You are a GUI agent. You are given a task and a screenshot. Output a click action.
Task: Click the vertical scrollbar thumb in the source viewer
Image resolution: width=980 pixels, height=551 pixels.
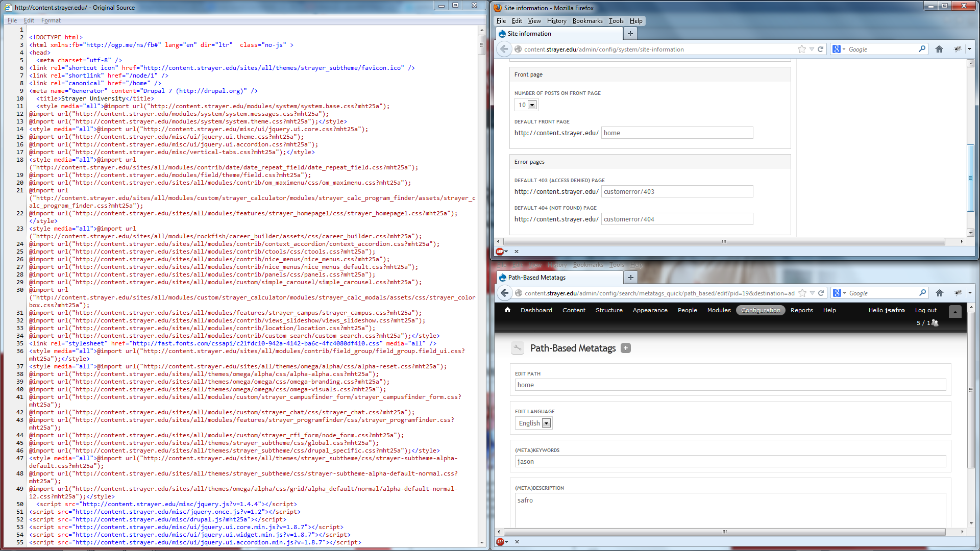[x=481, y=45]
